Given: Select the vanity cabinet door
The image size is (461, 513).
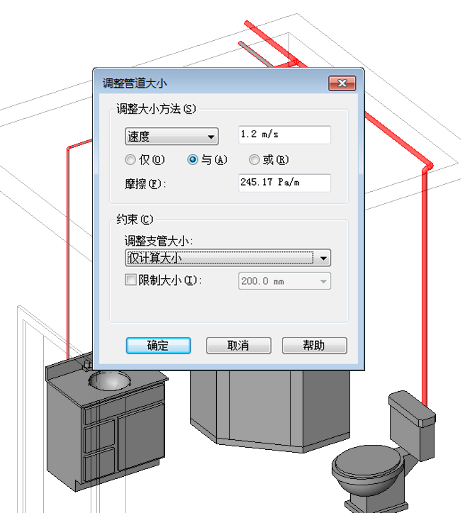Looking at the screenshot, I should [141, 437].
